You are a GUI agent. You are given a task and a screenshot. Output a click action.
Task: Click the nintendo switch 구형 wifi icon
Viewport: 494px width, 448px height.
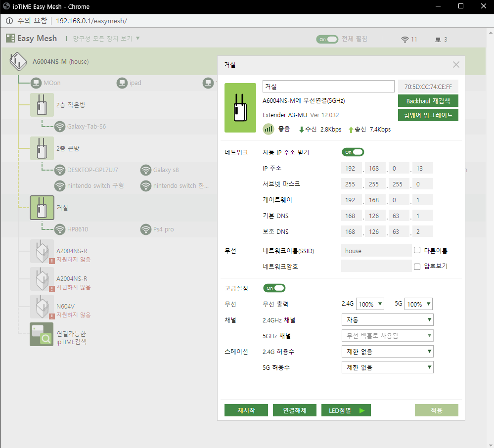point(60,185)
